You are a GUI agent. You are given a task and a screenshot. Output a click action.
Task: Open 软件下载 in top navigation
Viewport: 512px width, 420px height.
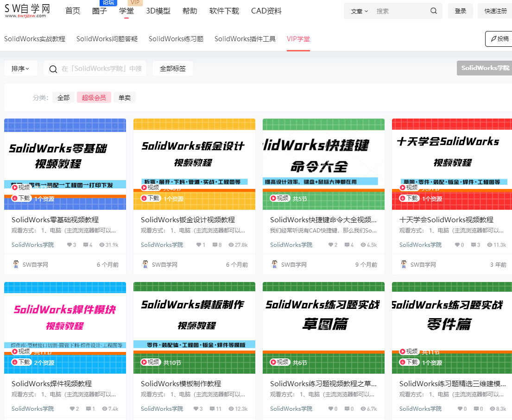224,11
